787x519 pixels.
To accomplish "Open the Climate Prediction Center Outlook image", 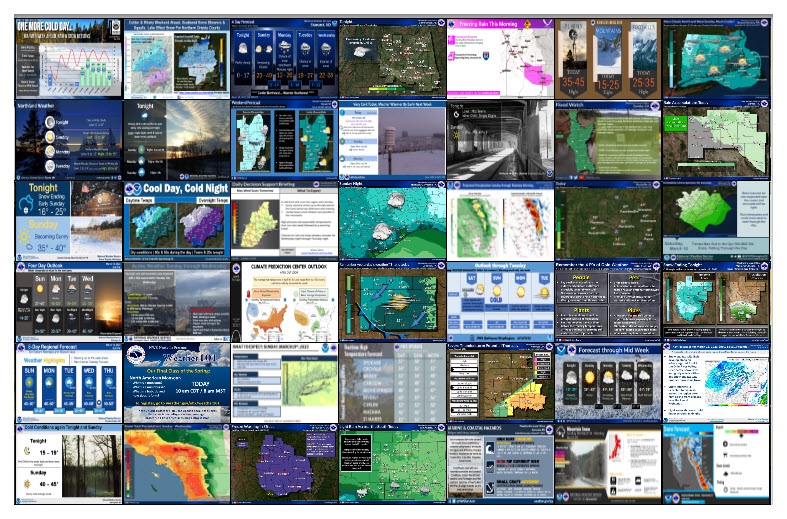I will point(283,298).
